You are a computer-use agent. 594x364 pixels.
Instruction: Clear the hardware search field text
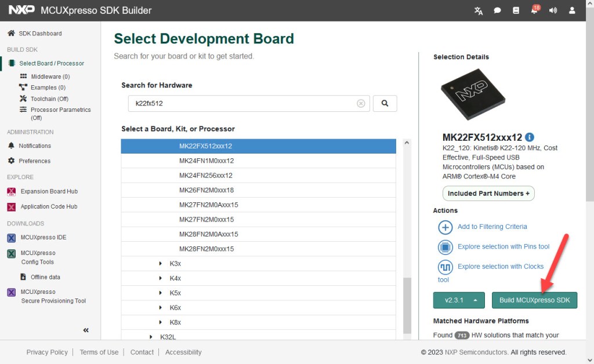coord(361,104)
